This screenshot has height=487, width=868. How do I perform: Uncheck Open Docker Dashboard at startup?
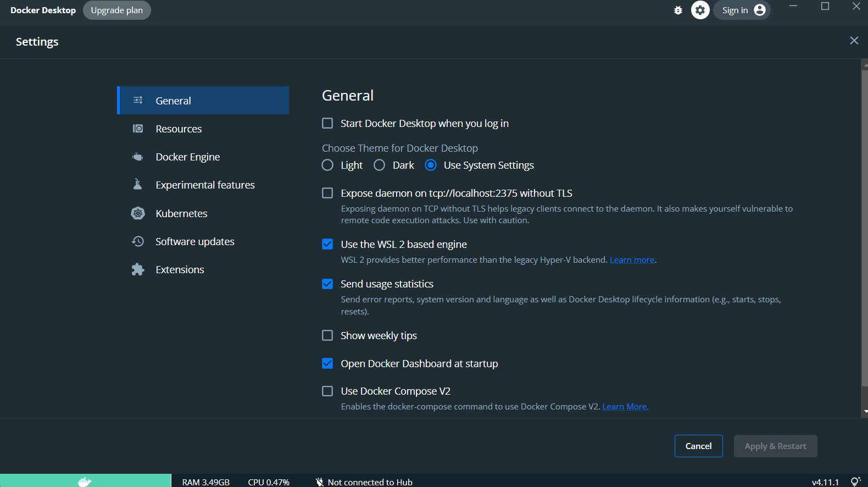pyautogui.click(x=327, y=363)
